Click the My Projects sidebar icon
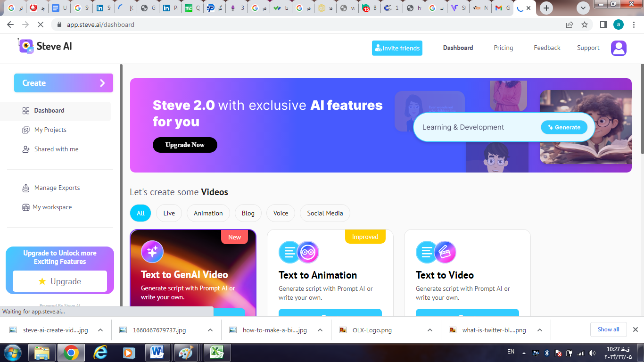 click(x=26, y=130)
